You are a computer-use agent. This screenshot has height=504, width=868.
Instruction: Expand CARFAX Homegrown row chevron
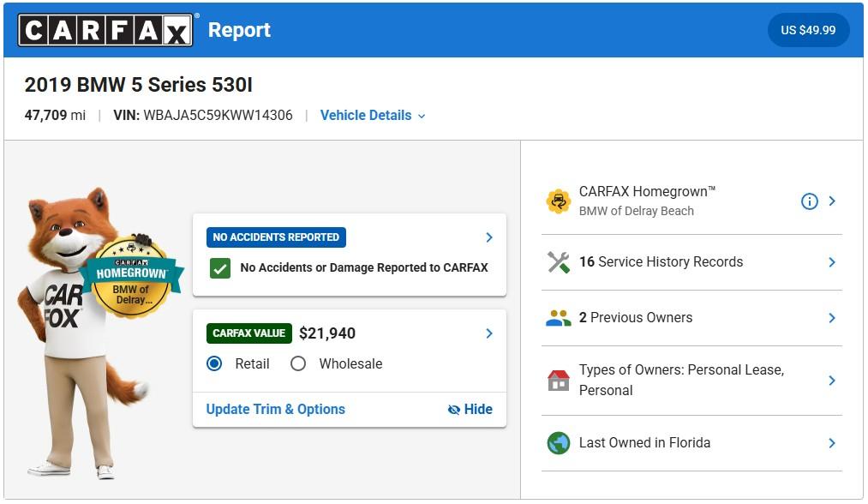point(831,201)
